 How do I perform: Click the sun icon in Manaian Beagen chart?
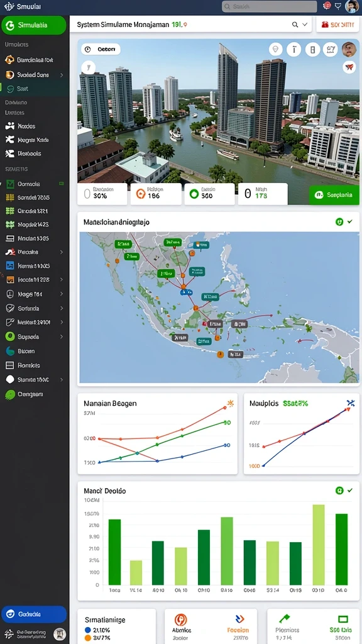(230, 403)
